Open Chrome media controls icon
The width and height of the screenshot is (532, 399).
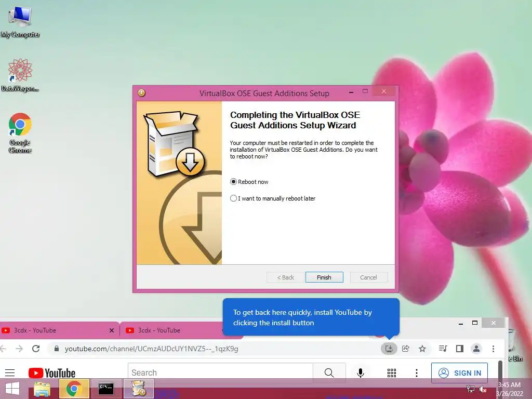click(443, 349)
